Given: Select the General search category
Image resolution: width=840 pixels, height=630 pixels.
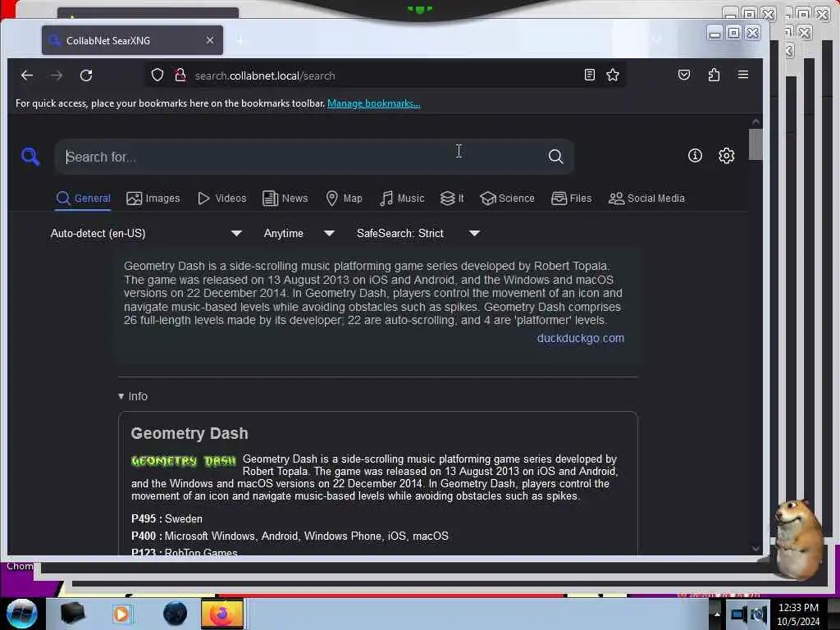Looking at the screenshot, I should tap(84, 199).
